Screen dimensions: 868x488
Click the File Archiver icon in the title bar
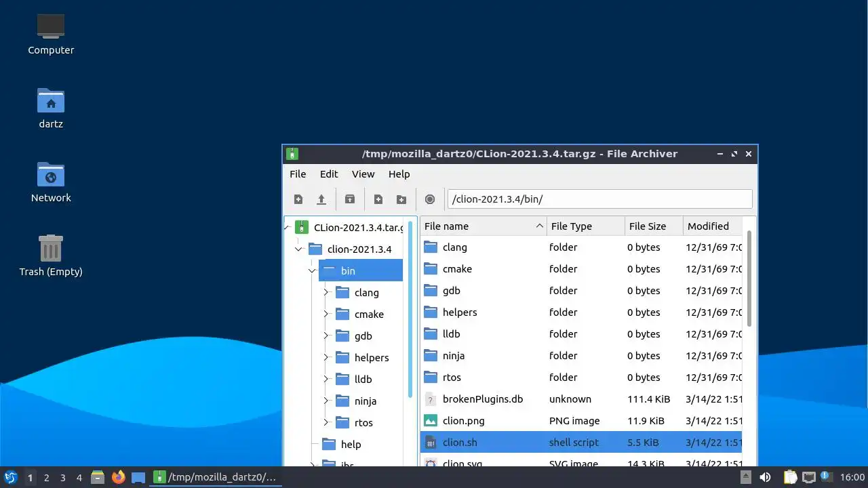pos(292,154)
